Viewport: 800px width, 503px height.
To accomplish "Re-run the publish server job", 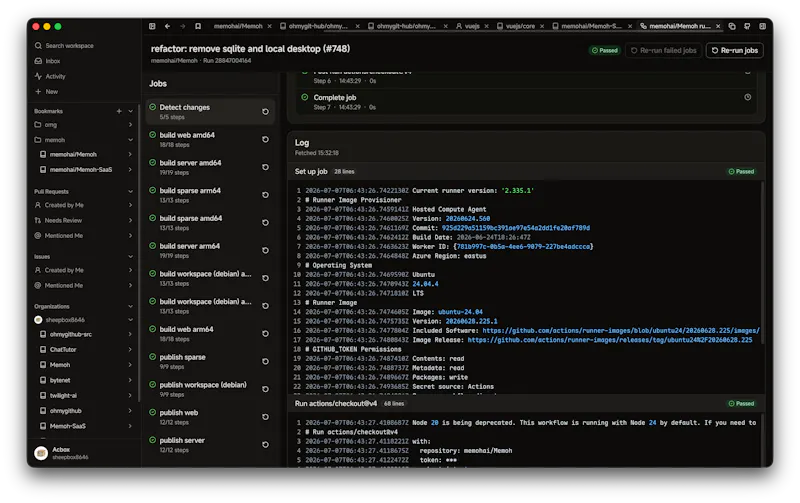I will [x=265, y=445].
